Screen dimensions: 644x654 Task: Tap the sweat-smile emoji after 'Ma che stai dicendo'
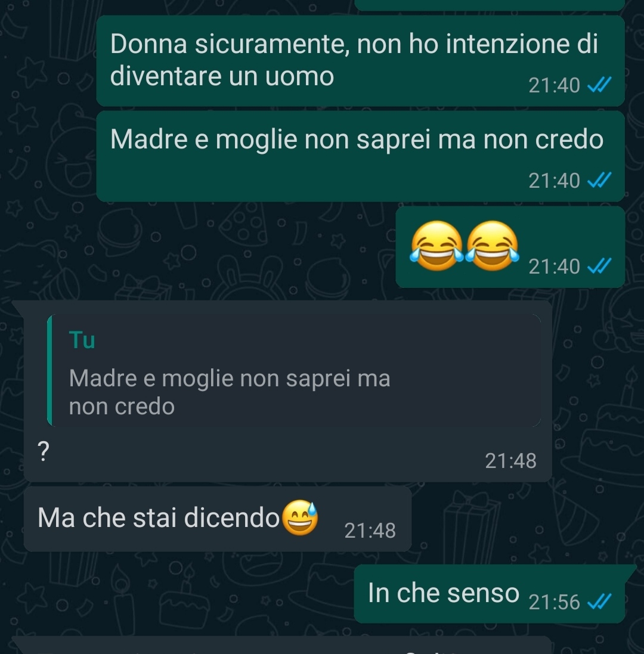pos(300,517)
